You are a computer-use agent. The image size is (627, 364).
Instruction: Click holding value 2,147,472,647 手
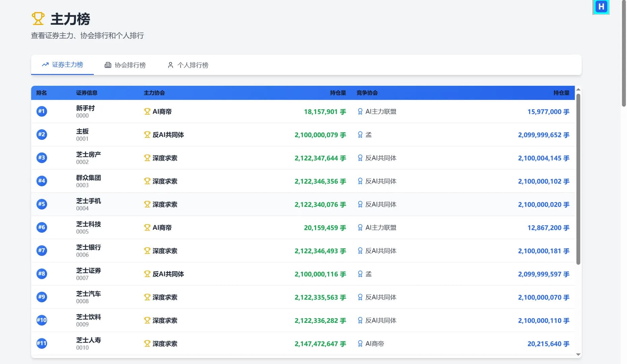pos(320,344)
